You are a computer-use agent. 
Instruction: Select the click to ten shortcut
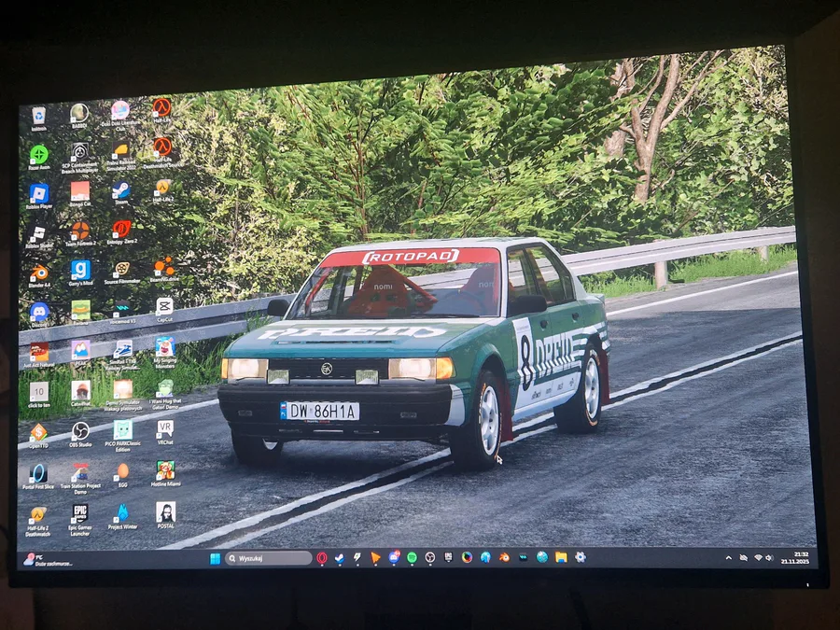[x=38, y=396]
